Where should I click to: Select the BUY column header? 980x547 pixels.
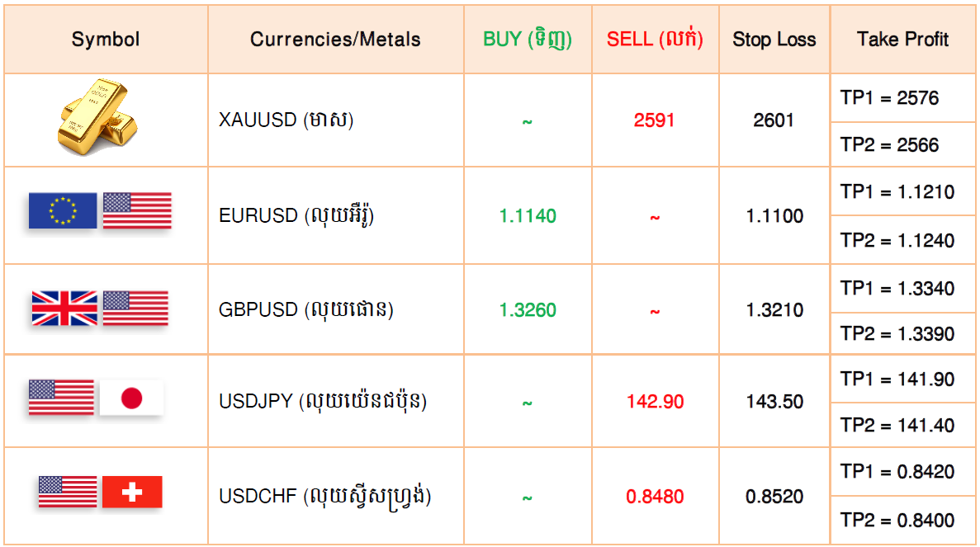(528, 40)
